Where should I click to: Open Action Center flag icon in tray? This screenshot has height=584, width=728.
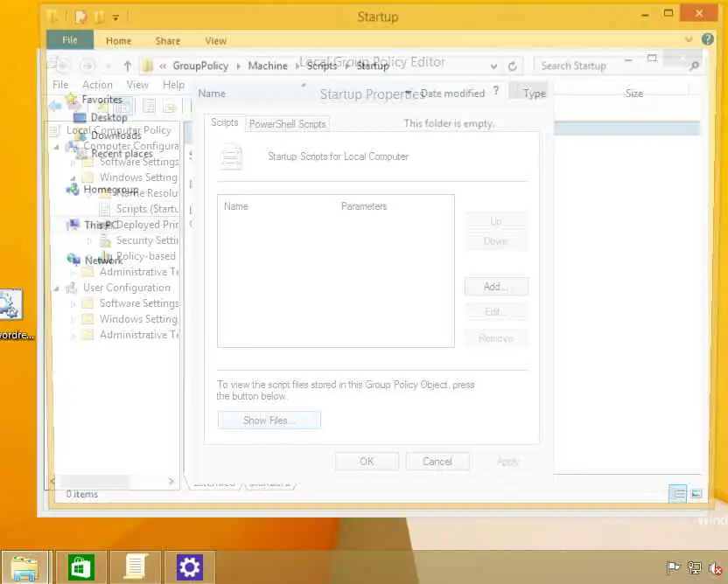[673, 567]
